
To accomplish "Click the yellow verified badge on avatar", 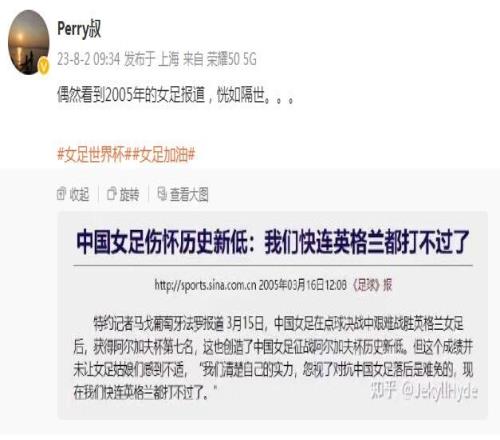I will tap(44, 67).
